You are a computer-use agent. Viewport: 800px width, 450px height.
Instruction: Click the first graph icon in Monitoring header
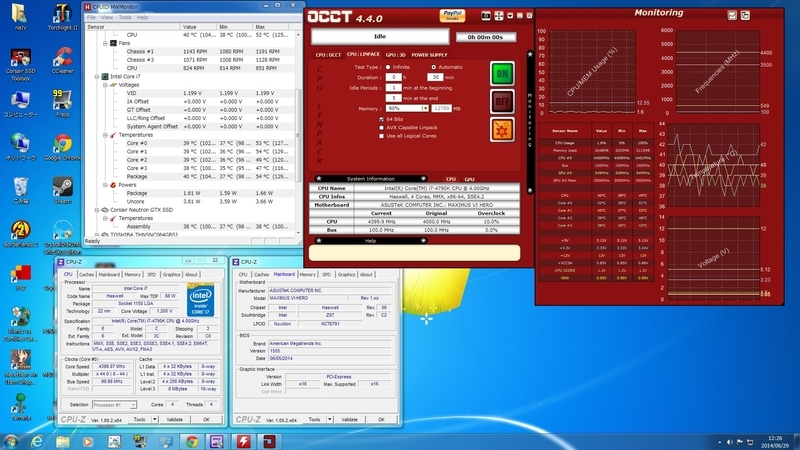732,15
